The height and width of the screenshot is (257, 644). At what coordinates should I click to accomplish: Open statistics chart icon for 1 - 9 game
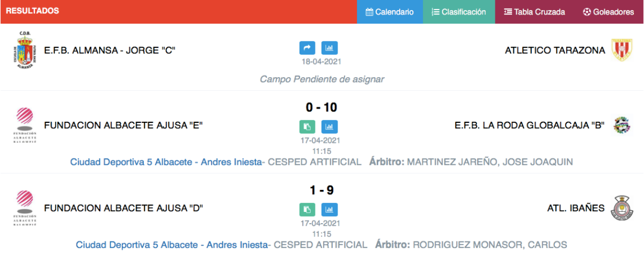point(330,210)
